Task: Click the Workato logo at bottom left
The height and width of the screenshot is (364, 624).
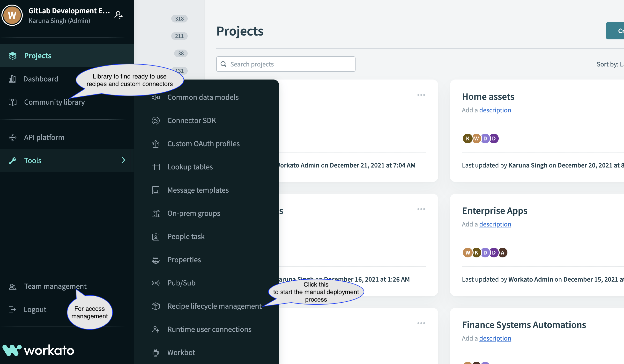Action: 38,350
